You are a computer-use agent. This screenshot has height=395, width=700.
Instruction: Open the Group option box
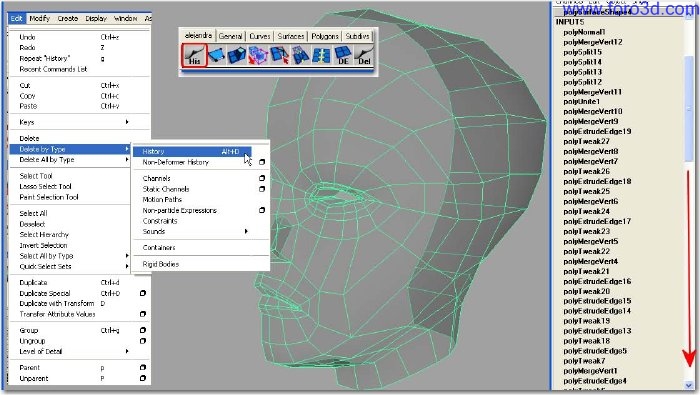pyautogui.click(x=143, y=330)
